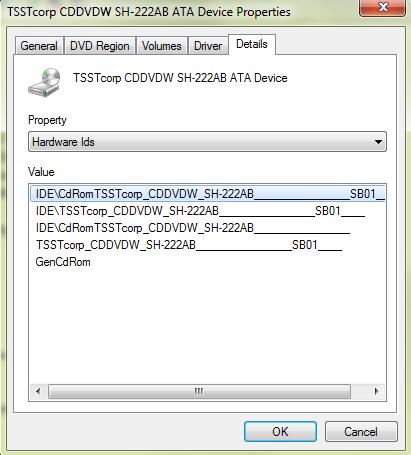The image size is (411, 455).
Task: Click the horizontal scrollbar thumb in Value list
Action: 199,391
